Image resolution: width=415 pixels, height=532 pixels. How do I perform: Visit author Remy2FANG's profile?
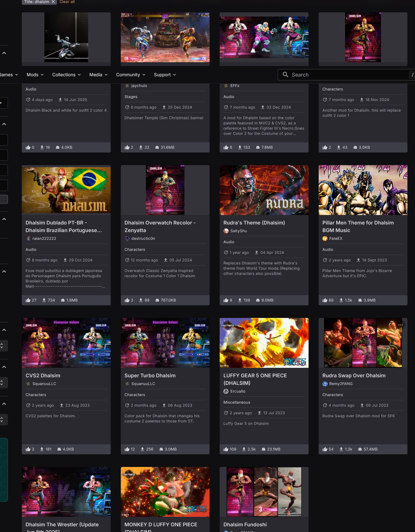(x=341, y=384)
